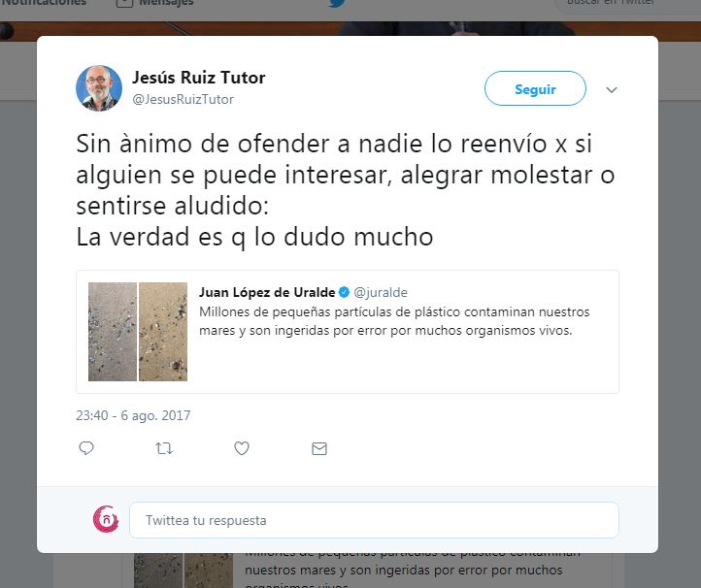Open the Notificaciones tab
This screenshot has height=588, width=701.
44,3
